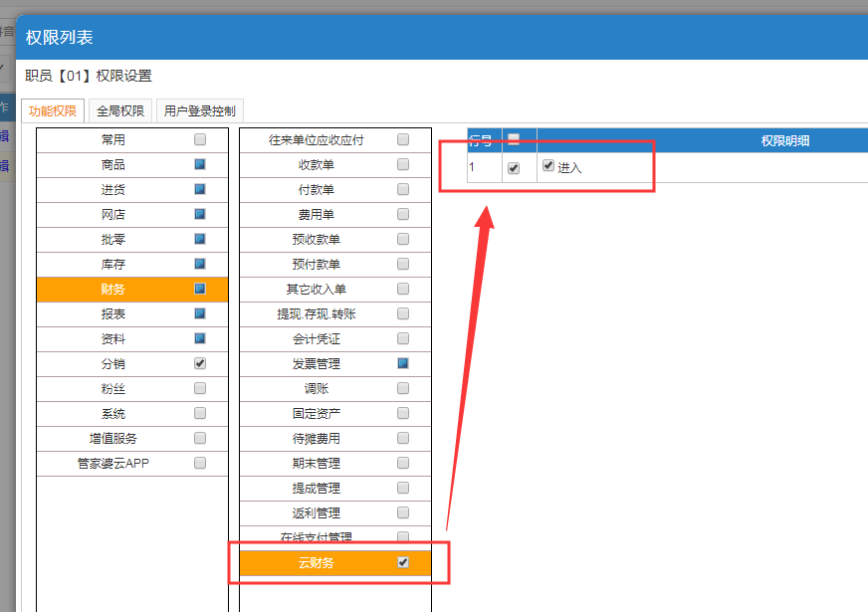The image size is (868, 612).
Task: Check the 会计凭证 checkbox
Action: 403,338
